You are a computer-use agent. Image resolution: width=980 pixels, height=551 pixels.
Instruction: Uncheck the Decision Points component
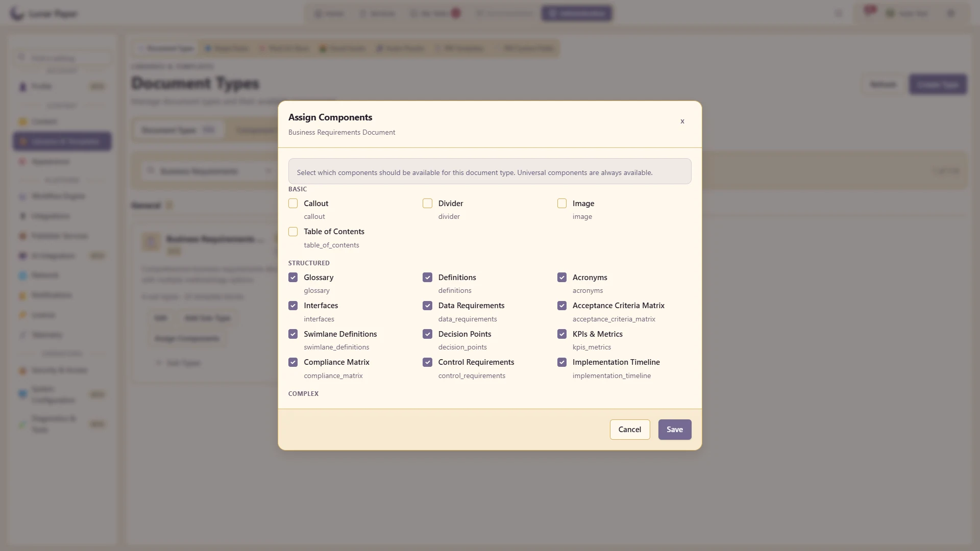click(427, 334)
